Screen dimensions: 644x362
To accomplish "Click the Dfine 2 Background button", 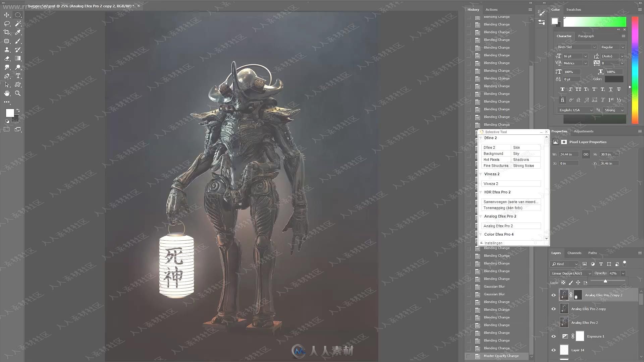I will [496, 154].
